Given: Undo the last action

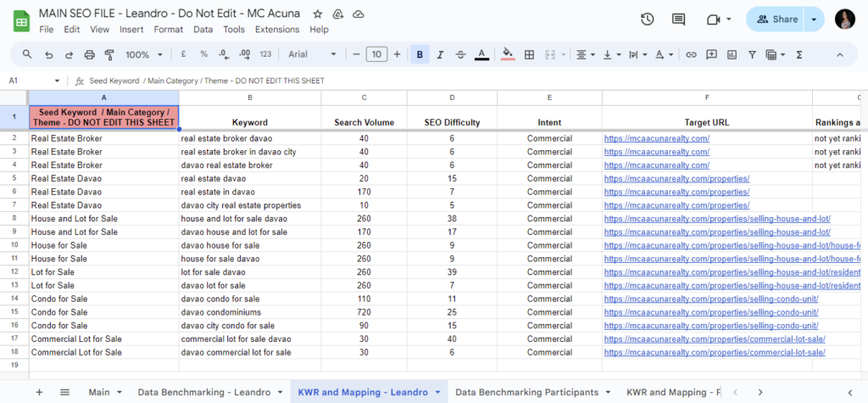Looking at the screenshot, I should (x=48, y=54).
